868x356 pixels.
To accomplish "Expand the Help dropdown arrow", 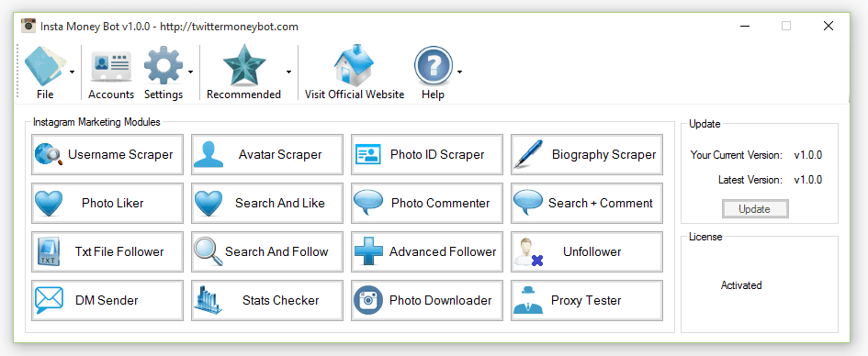I will pyautogui.click(x=459, y=72).
